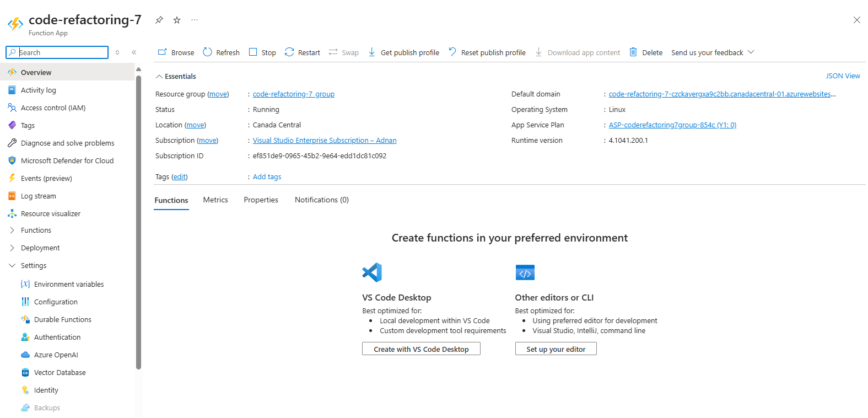This screenshot has height=418, width=868.
Task: Click edit link next to Tags
Action: [x=180, y=177]
